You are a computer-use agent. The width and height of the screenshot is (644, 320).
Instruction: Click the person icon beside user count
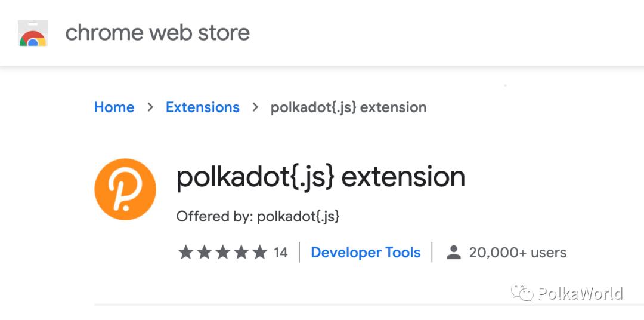(454, 253)
